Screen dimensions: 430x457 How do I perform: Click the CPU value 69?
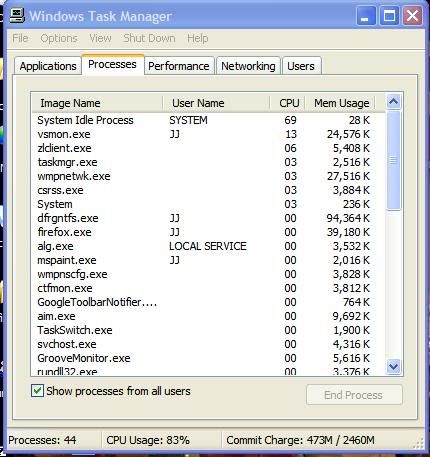click(x=290, y=120)
